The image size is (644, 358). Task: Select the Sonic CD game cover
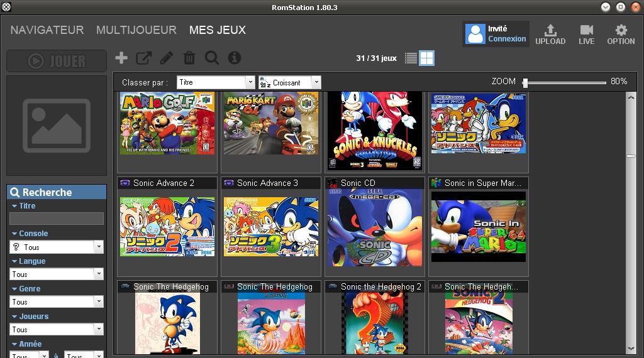[375, 227]
